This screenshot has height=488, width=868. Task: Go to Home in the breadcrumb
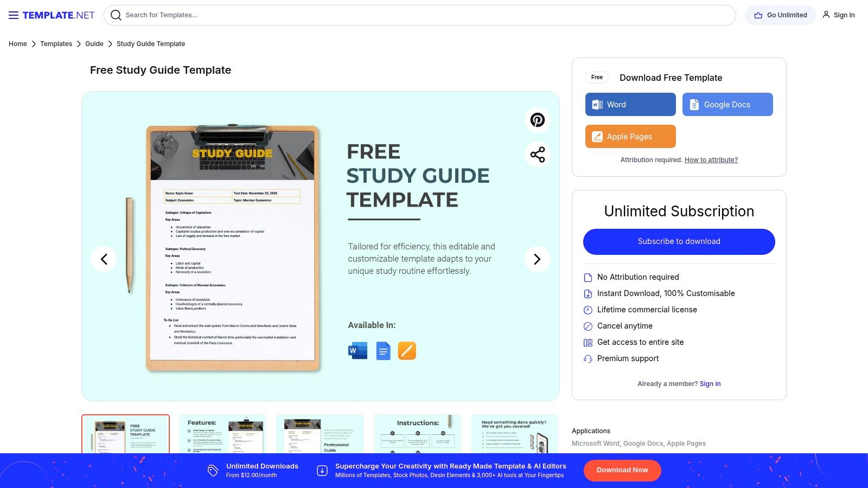click(18, 44)
